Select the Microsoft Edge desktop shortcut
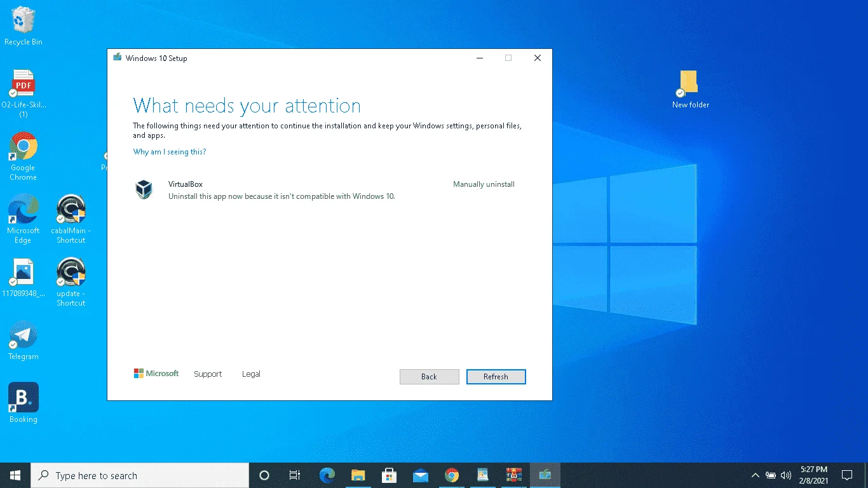 [x=24, y=219]
